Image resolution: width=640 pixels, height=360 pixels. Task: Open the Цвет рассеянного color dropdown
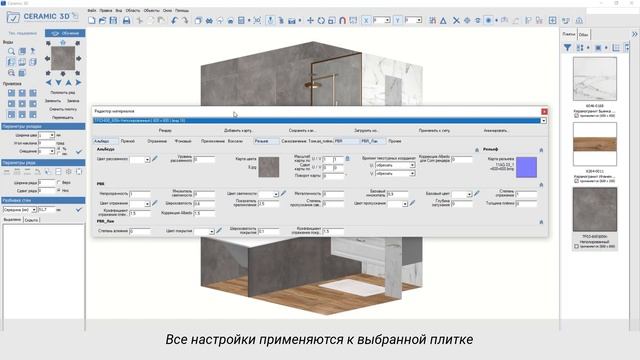[x=147, y=160]
